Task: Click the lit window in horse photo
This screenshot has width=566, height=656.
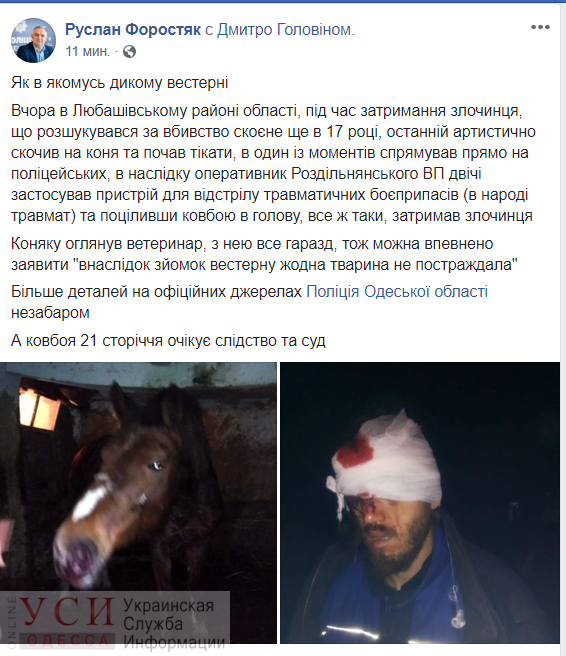Action: pos(40,407)
